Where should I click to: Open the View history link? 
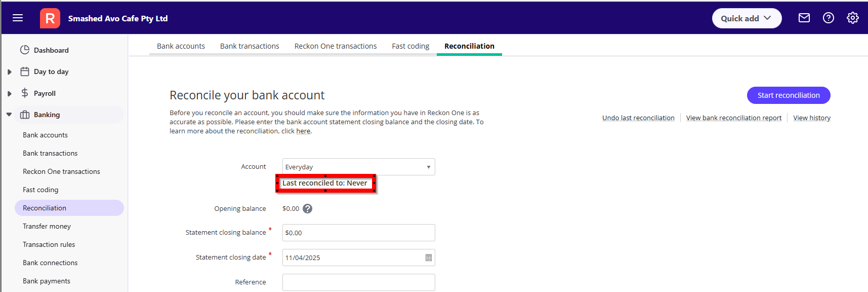(x=812, y=118)
